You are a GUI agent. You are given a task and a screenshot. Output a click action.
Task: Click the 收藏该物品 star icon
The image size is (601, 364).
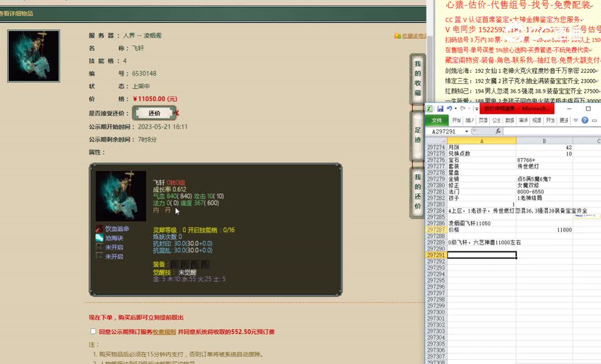click(398, 36)
